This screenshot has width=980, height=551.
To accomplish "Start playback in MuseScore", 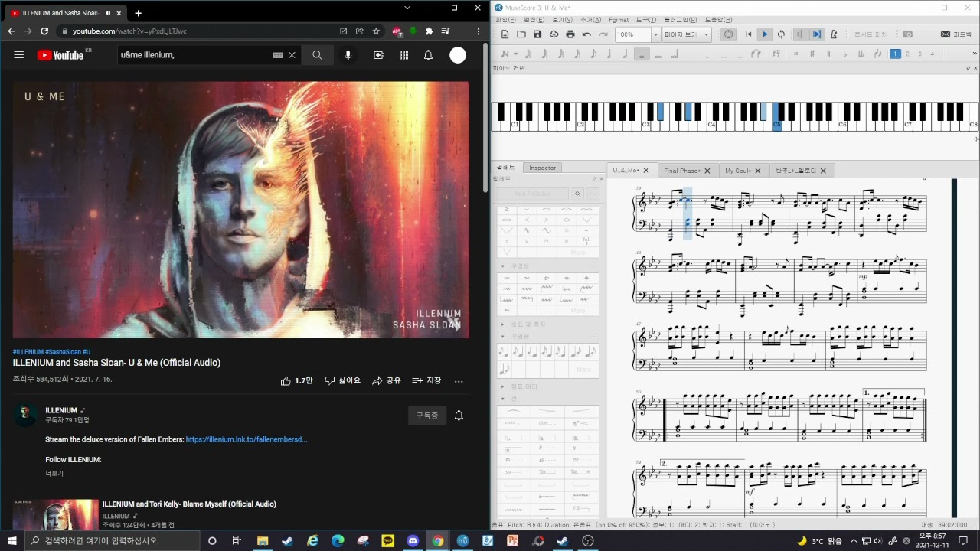I will pyautogui.click(x=765, y=34).
